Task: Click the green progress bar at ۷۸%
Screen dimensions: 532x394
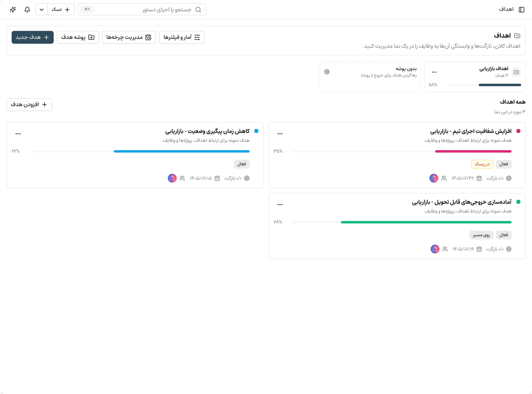Action: [426, 222]
